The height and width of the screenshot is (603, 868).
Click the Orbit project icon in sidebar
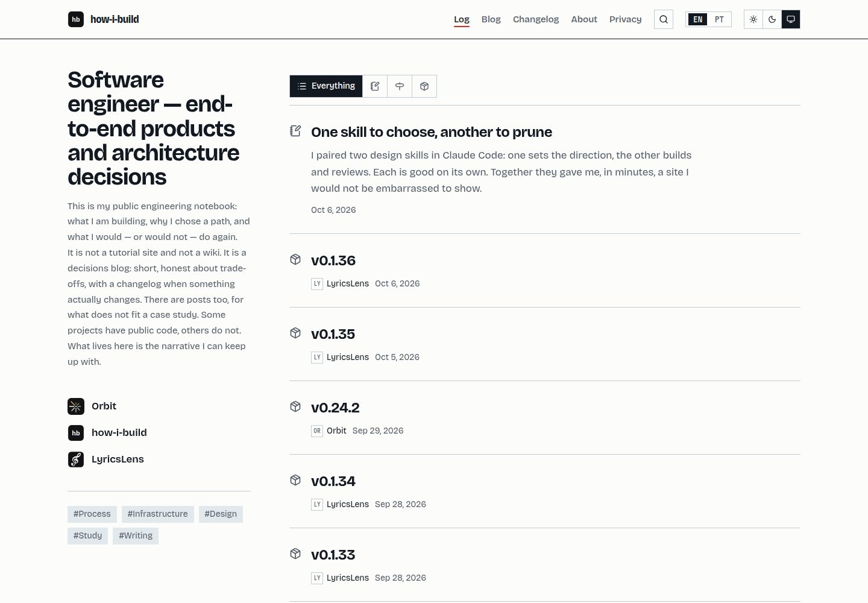tap(76, 406)
